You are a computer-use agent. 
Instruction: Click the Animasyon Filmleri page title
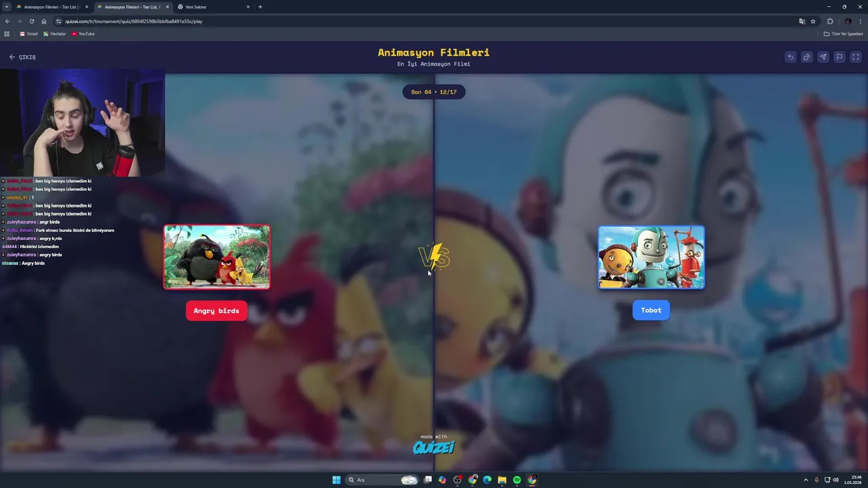[x=434, y=52]
